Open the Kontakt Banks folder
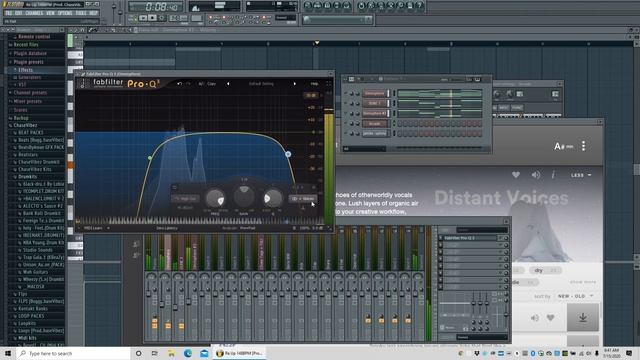 33,309
